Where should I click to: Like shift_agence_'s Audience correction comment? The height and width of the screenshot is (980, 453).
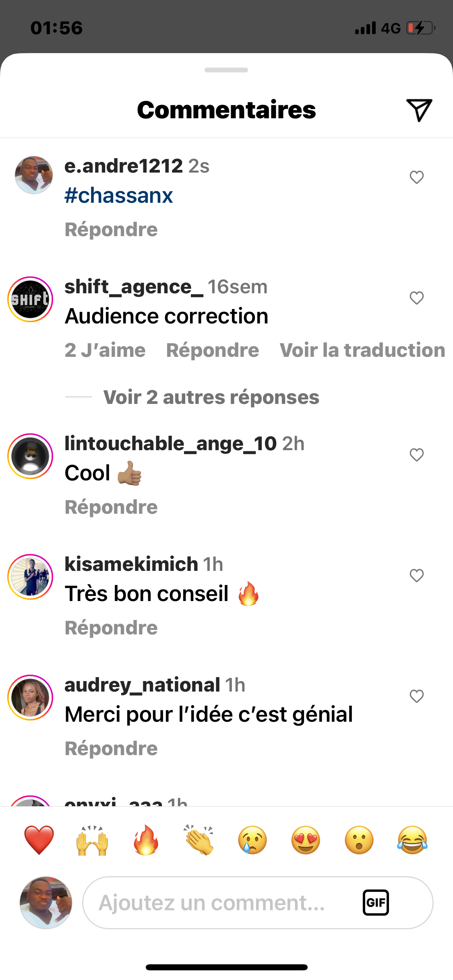pos(417,298)
